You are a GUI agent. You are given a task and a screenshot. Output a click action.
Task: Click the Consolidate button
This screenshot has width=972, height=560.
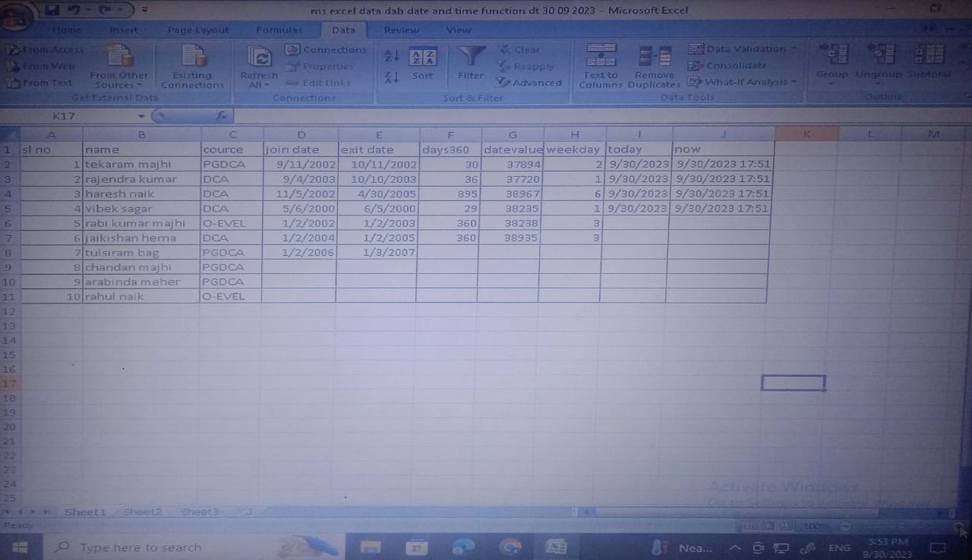[727, 65]
